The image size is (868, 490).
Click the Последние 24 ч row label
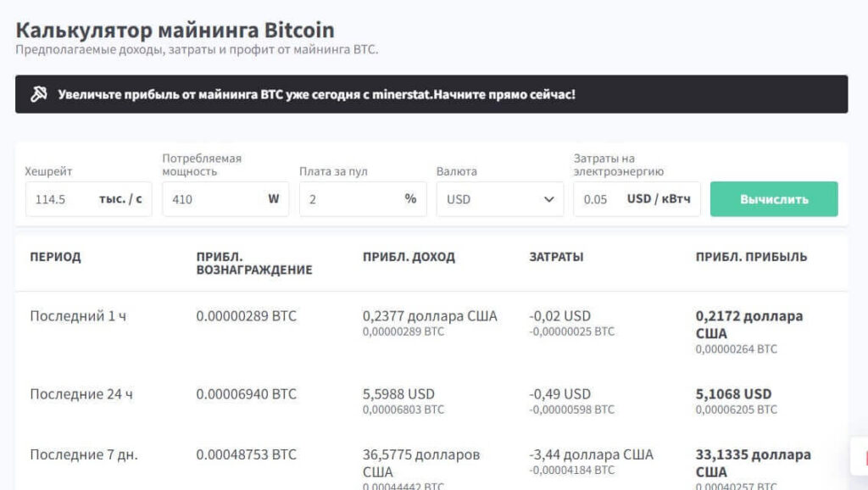pyautogui.click(x=81, y=394)
